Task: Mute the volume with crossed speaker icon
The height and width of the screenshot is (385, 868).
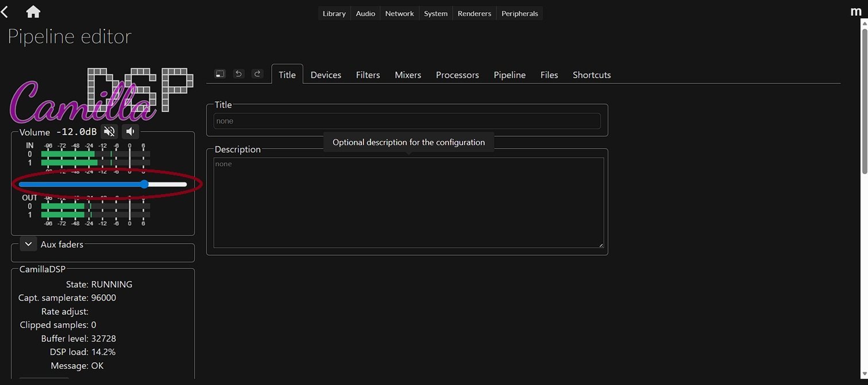Action: (109, 132)
